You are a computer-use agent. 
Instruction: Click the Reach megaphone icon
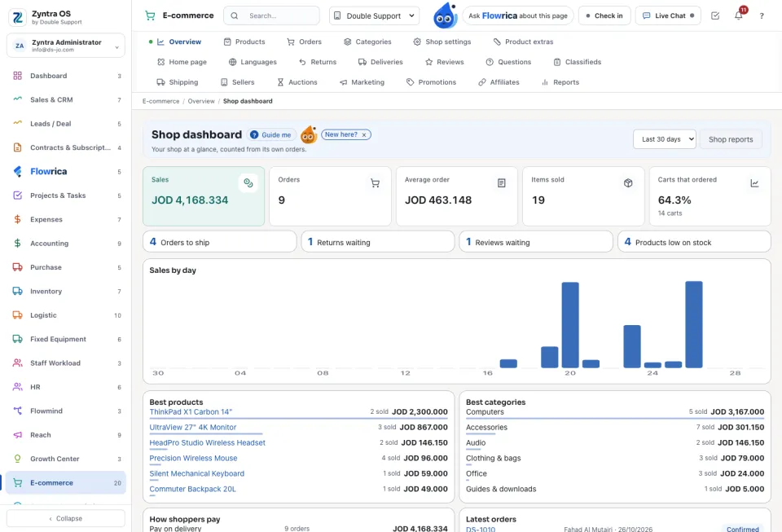pos(17,435)
